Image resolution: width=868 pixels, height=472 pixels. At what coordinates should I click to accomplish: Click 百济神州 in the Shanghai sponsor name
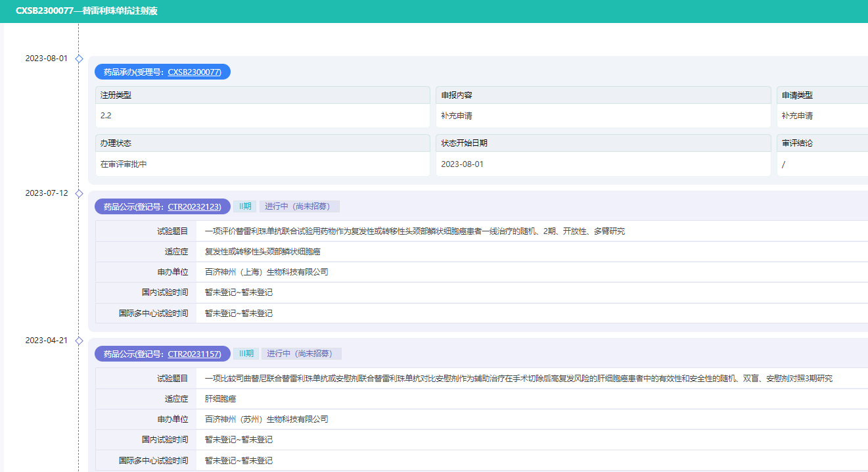point(220,272)
